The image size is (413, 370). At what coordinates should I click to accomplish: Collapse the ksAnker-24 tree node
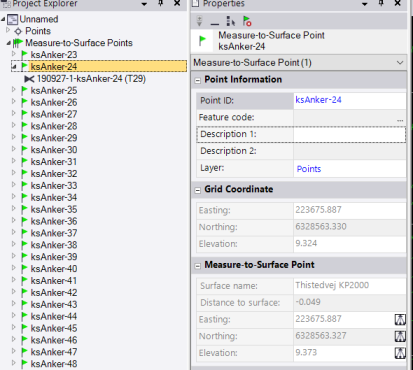pyautogui.click(x=14, y=67)
